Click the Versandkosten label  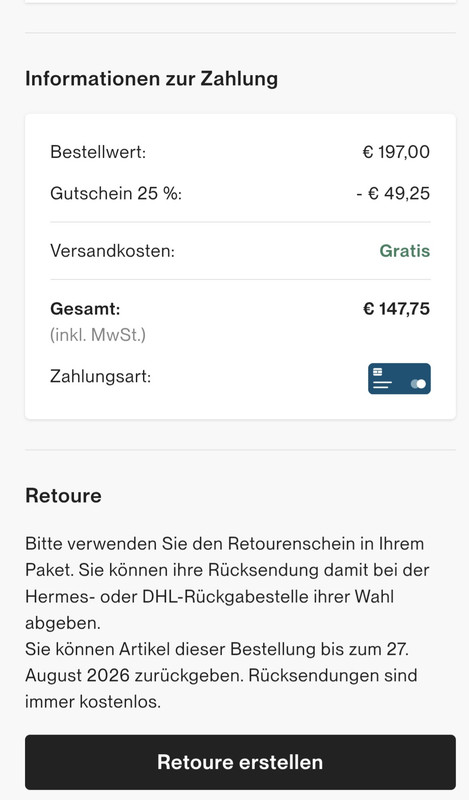point(112,251)
